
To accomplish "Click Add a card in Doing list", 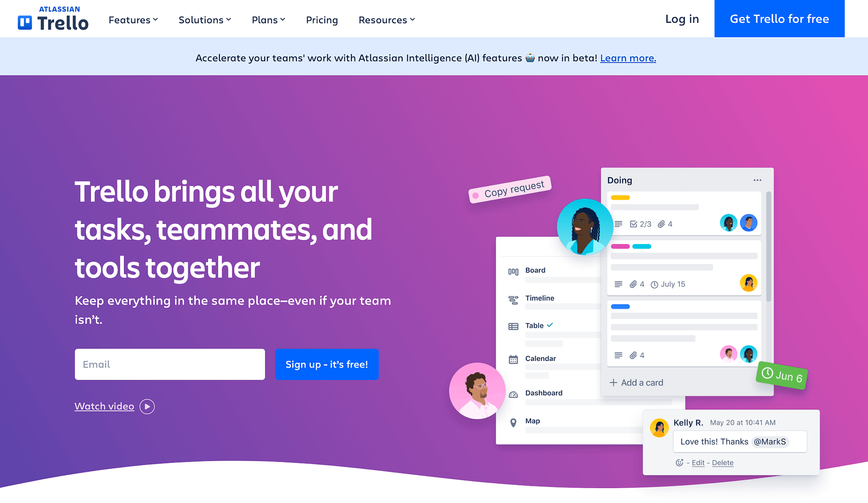I will pos(642,382).
